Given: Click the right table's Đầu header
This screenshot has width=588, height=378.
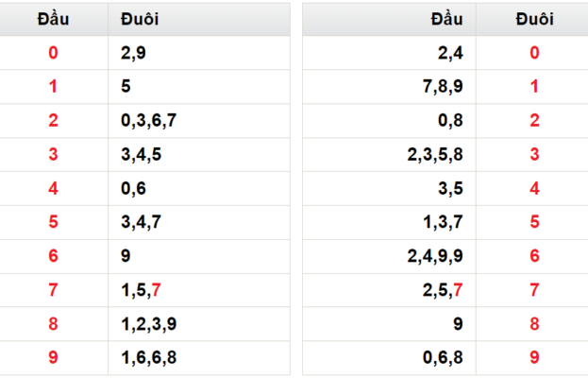Looking at the screenshot, I should click(x=389, y=19).
